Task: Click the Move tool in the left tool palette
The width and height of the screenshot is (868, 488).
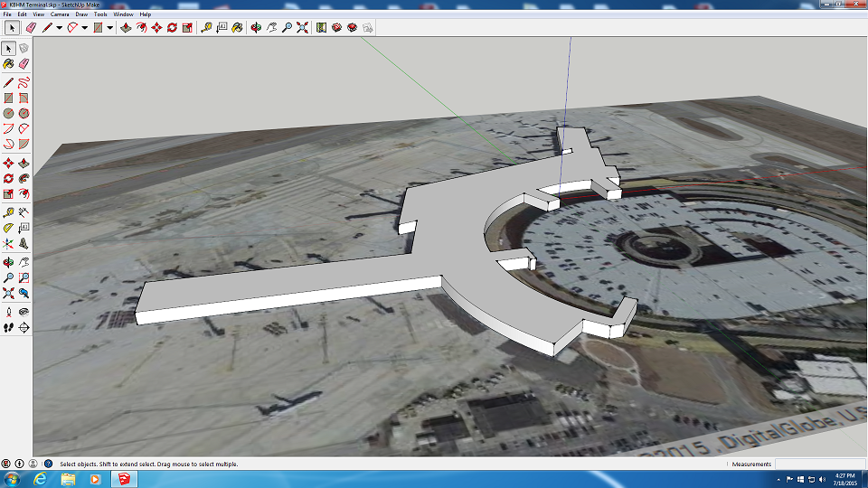Action: click(x=8, y=164)
